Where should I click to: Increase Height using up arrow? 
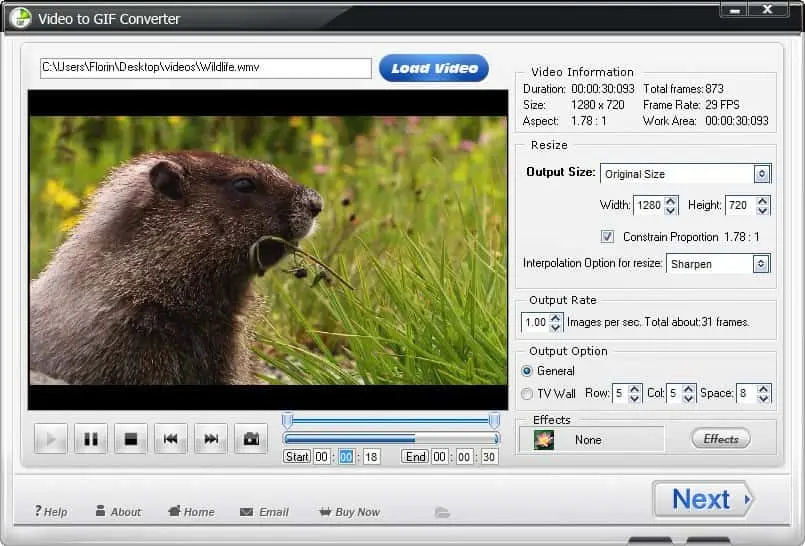click(x=763, y=201)
